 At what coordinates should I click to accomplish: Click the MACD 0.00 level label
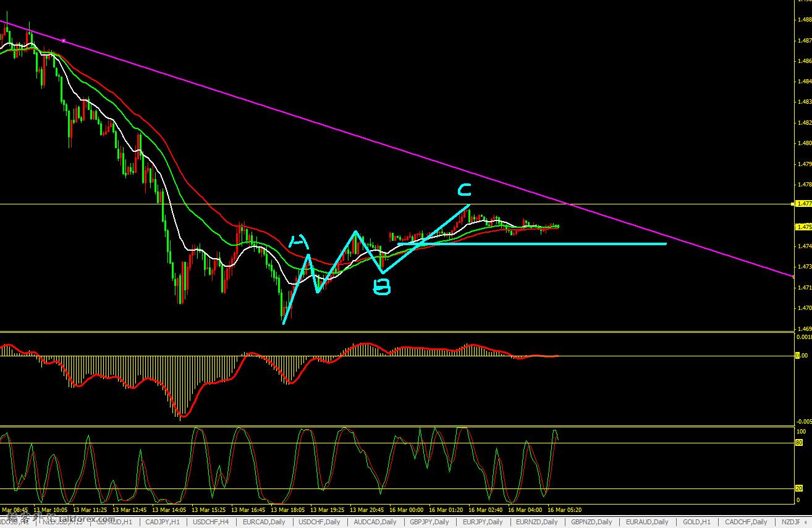coord(801,356)
